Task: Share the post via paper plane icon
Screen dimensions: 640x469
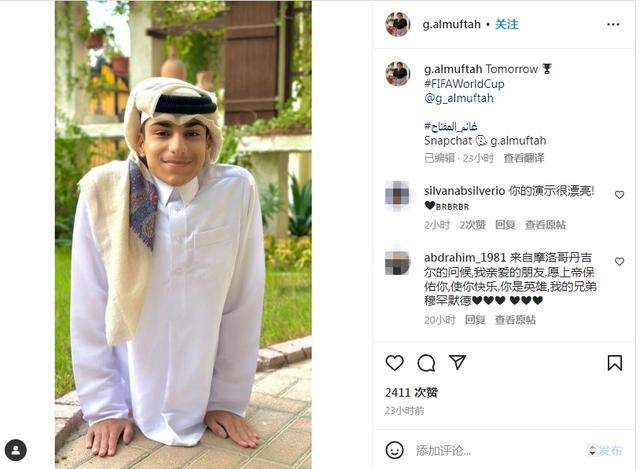Action: (458, 362)
